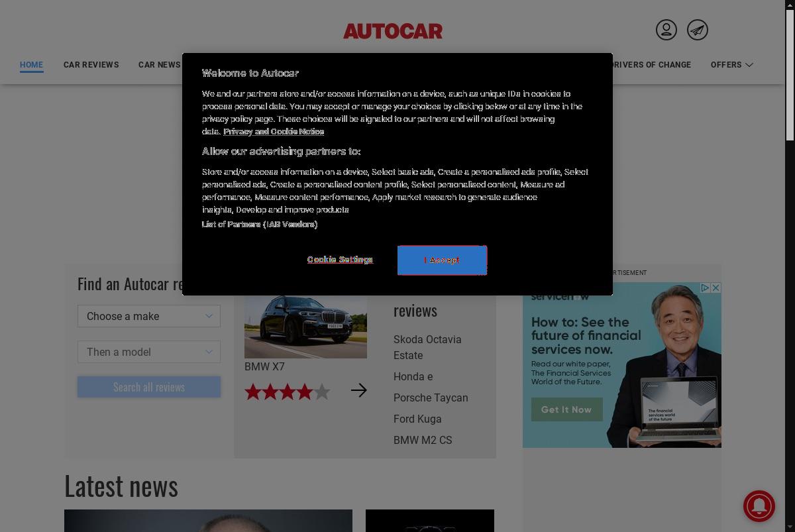Go to the Home tab
This screenshot has width=795, height=532.
tap(31, 65)
